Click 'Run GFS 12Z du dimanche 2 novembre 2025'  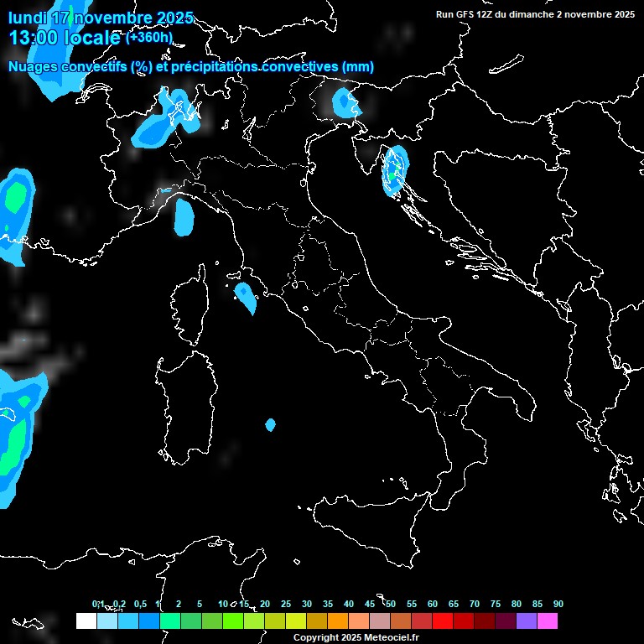click(x=535, y=14)
